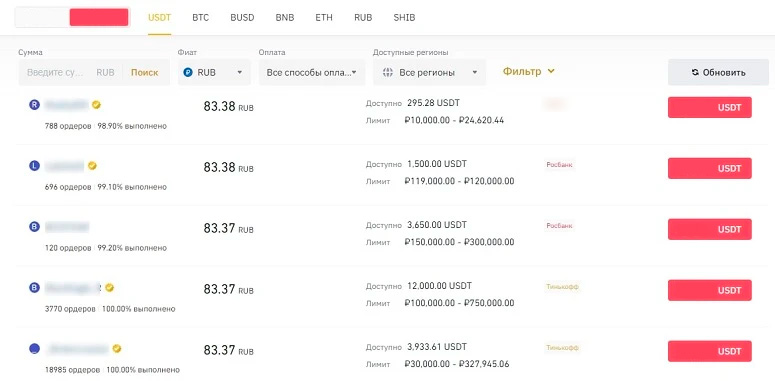This screenshot has height=381, width=775.
Task: Open Все регионы dropdown
Action: coord(430,72)
